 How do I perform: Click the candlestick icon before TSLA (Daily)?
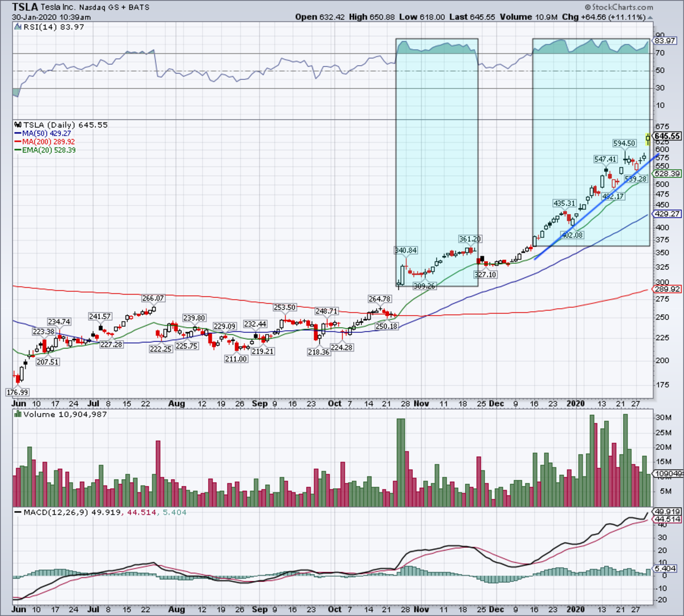coord(17,125)
